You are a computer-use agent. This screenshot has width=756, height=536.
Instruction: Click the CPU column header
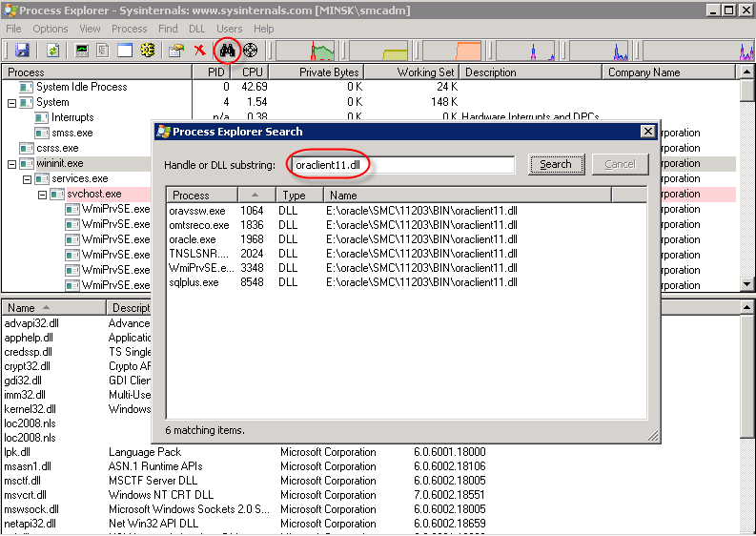click(249, 72)
